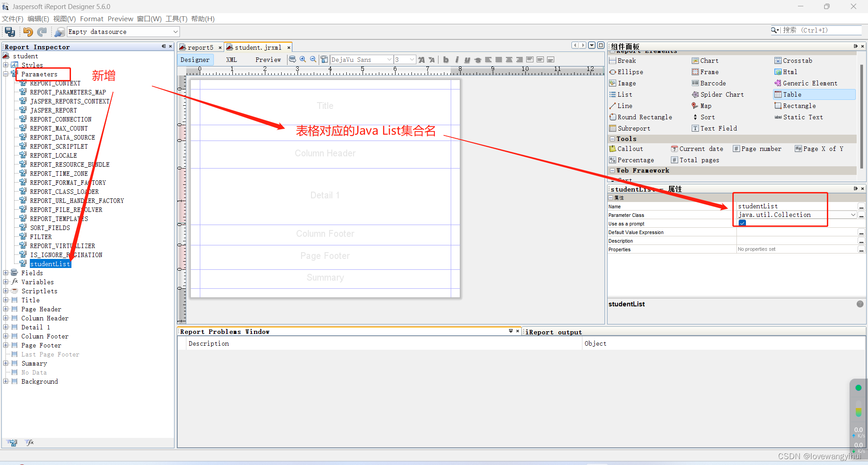The height and width of the screenshot is (465, 868).
Task: Open the datasource dropdown 'Empty datasource'
Action: point(123,32)
